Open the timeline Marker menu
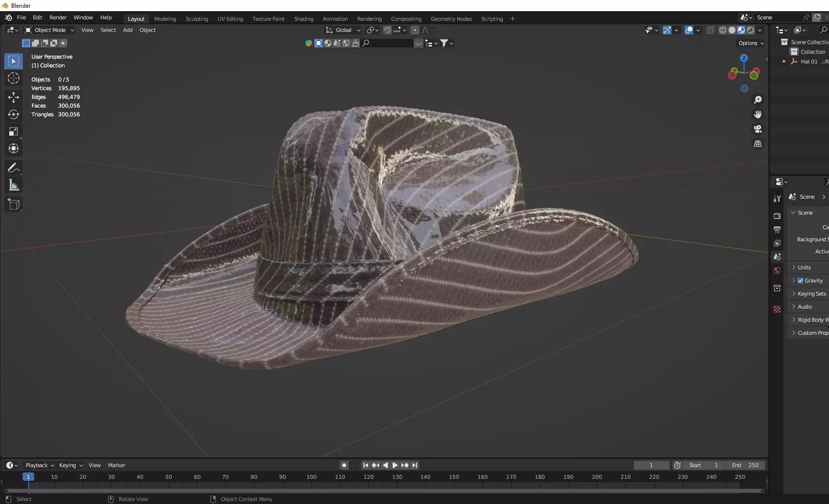This screenshot has height=504, width=829. pos(116,465)
